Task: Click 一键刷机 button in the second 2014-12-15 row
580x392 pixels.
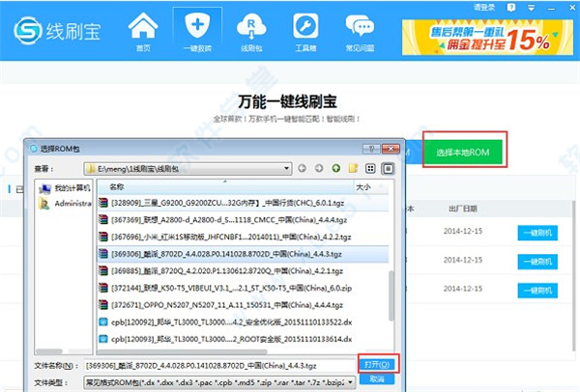Action: coord(537,262)
